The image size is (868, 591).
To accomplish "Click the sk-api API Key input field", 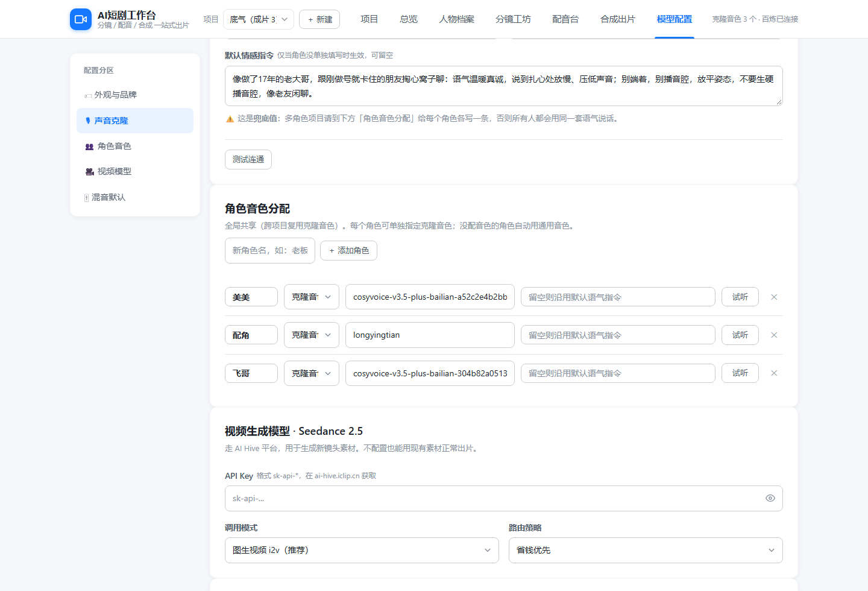I will [504, 498].
